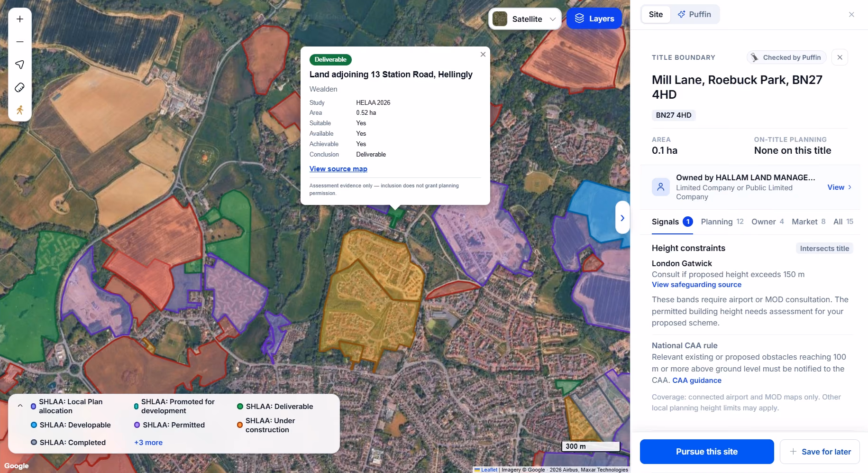Open the Satellite basemap dropdown
The width and height of the screenshot is (868, 473).
[525, 19]
